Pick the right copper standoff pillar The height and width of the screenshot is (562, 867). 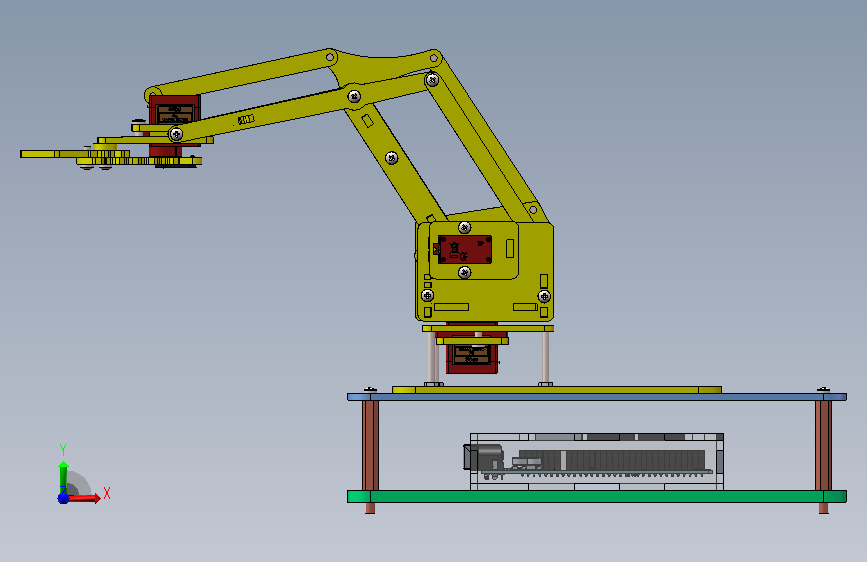tap(823, 445)
